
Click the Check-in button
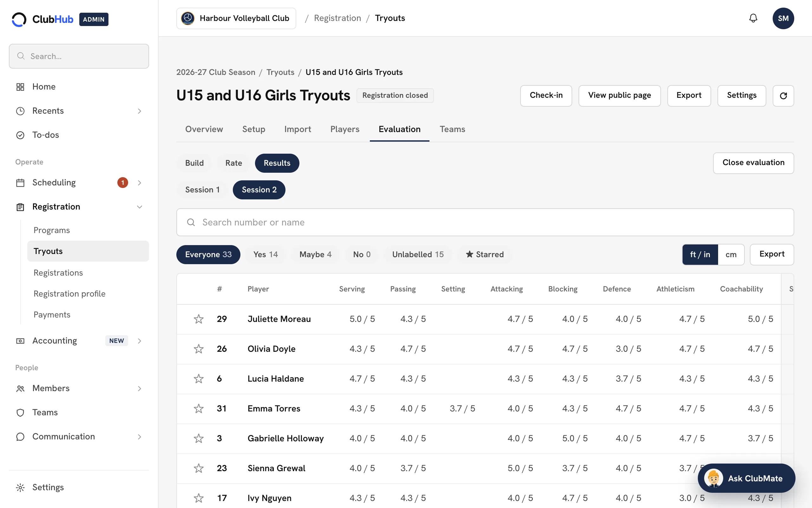point(546,96)
